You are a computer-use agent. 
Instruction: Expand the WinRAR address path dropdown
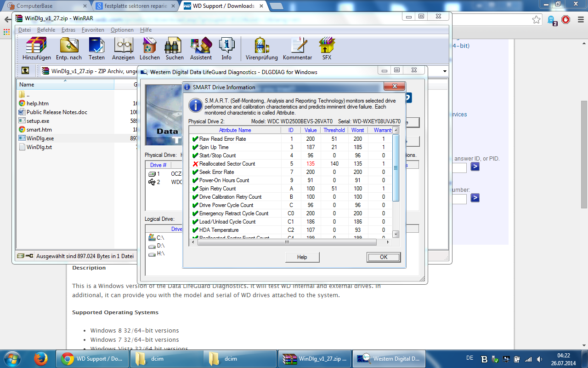[445, 71]
